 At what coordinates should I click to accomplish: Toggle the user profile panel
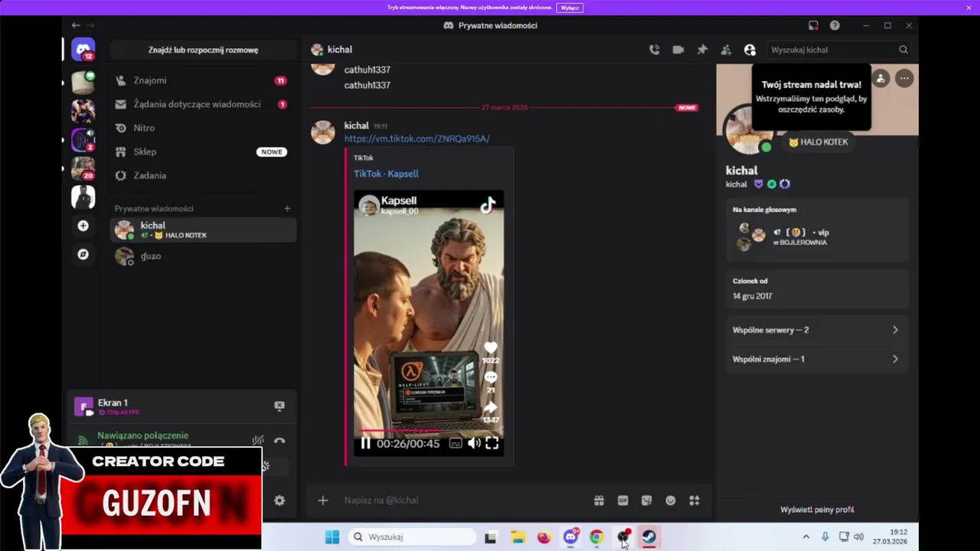(750, 50)
